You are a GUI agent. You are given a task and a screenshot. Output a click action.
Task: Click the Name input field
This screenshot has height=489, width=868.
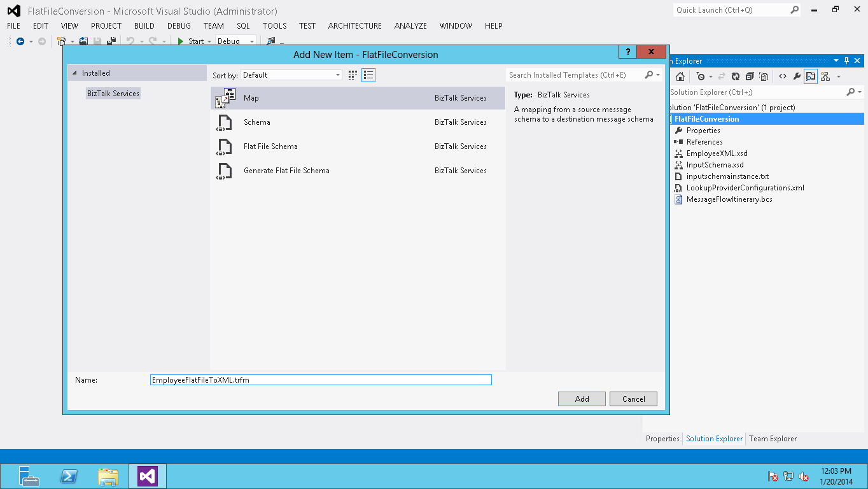tap(321, 380)
